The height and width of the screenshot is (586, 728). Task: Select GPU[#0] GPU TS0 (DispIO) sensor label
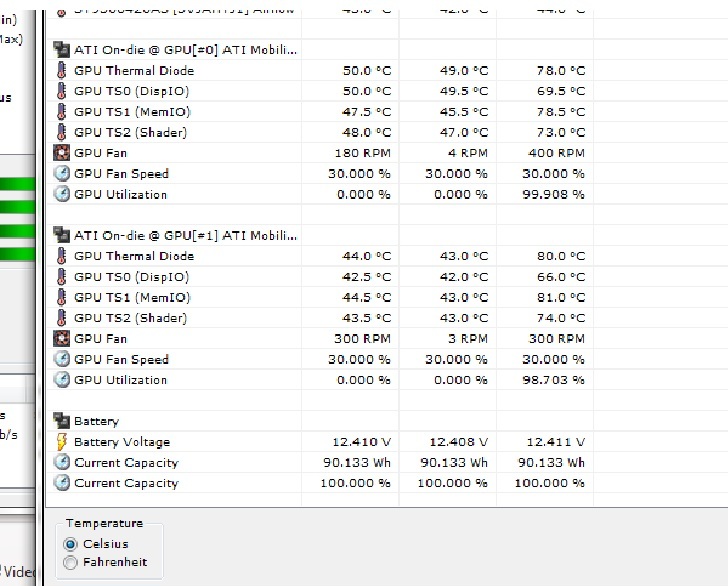tap(130, 91)
